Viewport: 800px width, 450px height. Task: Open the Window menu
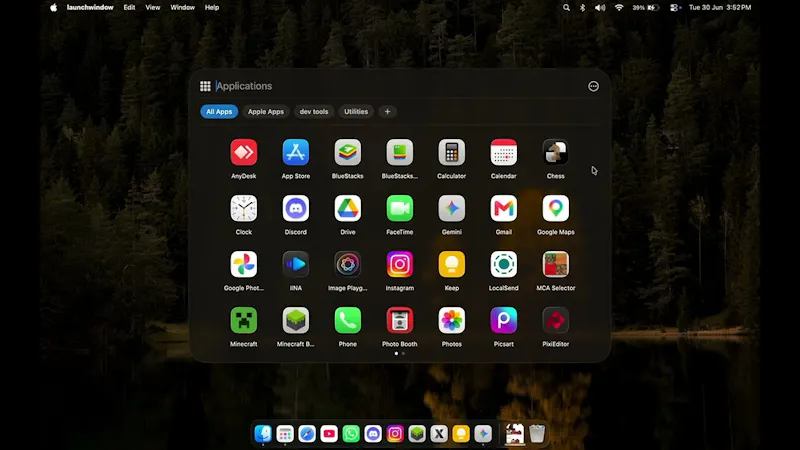(x=182, y=7)
